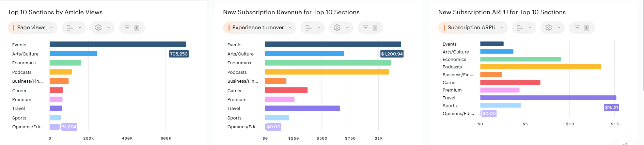Screen dimensions: 644x145
Task: Select the Career bar in Subscription ARPU chart
Action: pos(510,82)
